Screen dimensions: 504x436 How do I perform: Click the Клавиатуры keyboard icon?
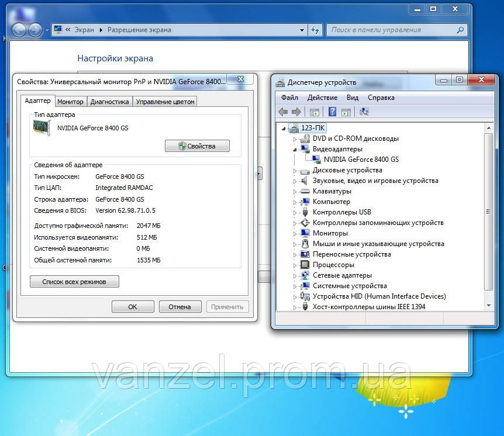[x=305, y=191]
